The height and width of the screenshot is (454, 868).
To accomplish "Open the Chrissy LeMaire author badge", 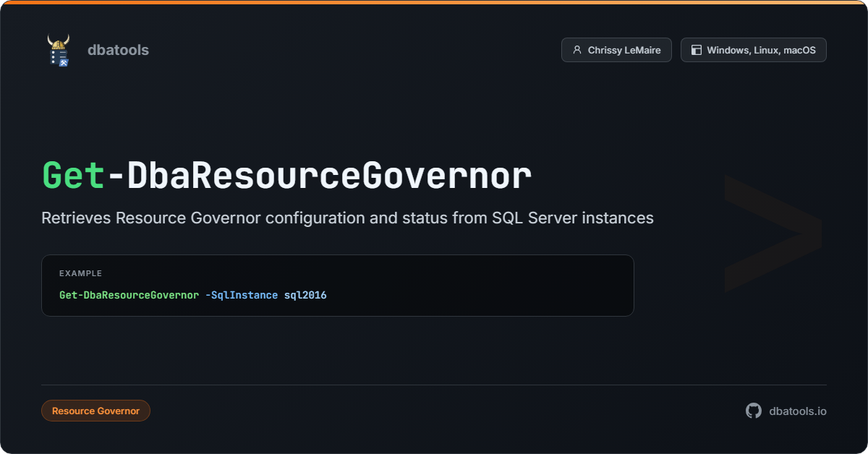I will point(616,50).
